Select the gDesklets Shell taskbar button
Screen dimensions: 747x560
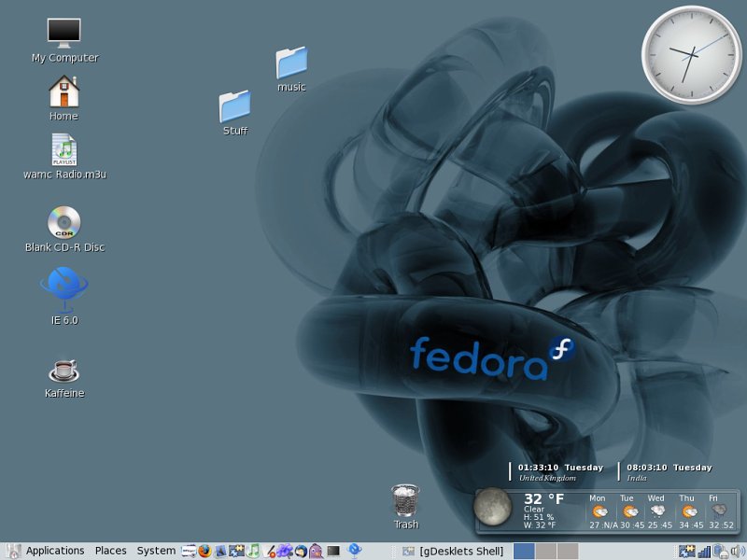pyautogui.click(x=452, y=552)
